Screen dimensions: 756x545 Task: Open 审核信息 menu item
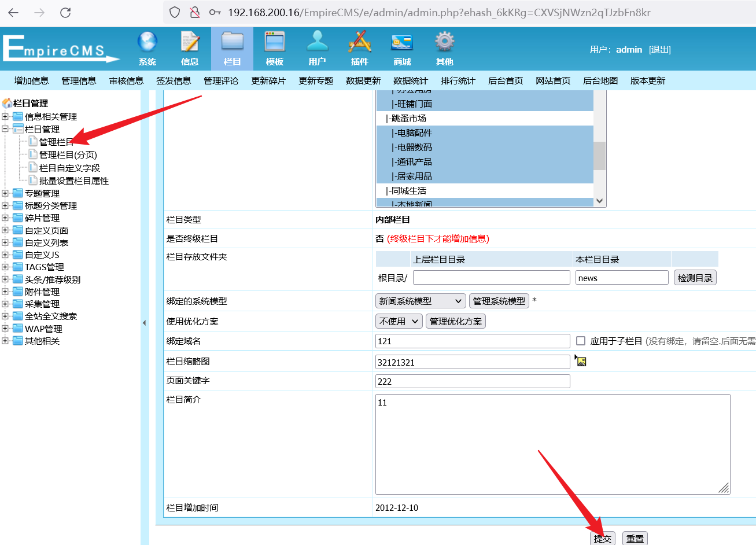pyautogui.click(x=126, y=80)
